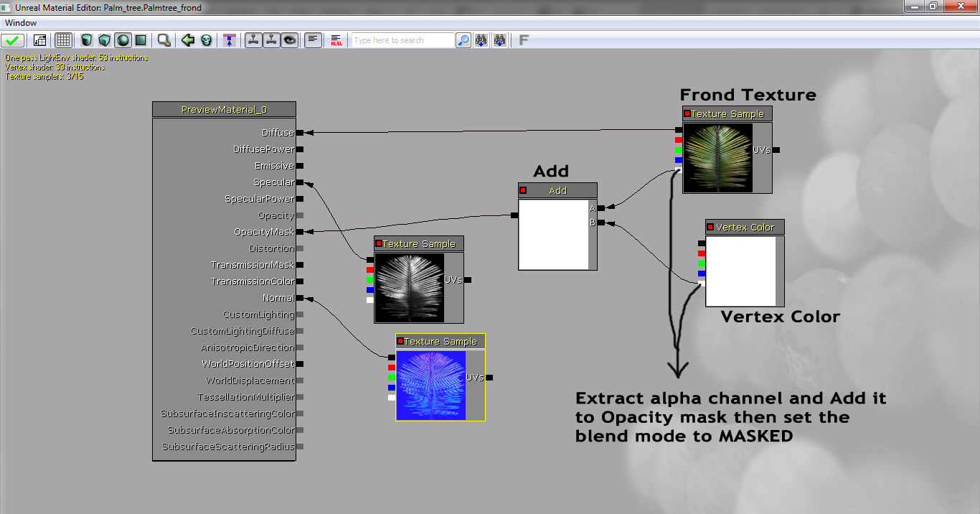The width and height of the screenshot is (980, 514).
Task: Select the sphere preview primitive
Action: point(123,40)
